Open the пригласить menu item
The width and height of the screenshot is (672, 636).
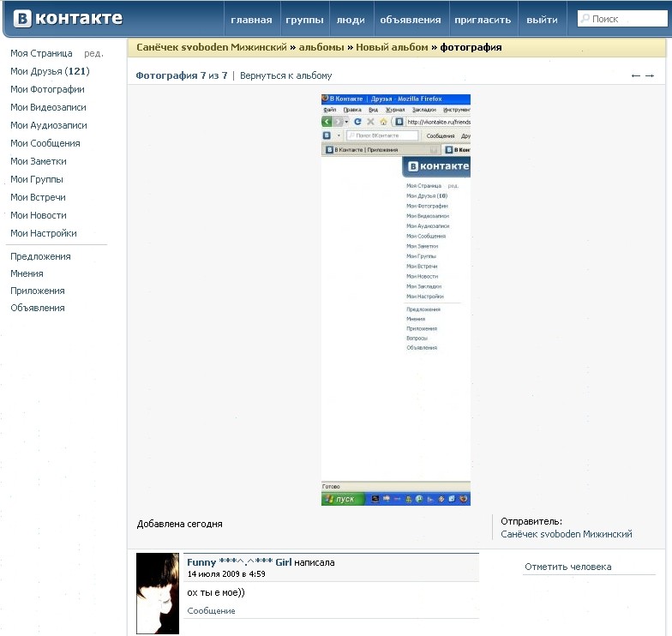(x=483, y=20)
